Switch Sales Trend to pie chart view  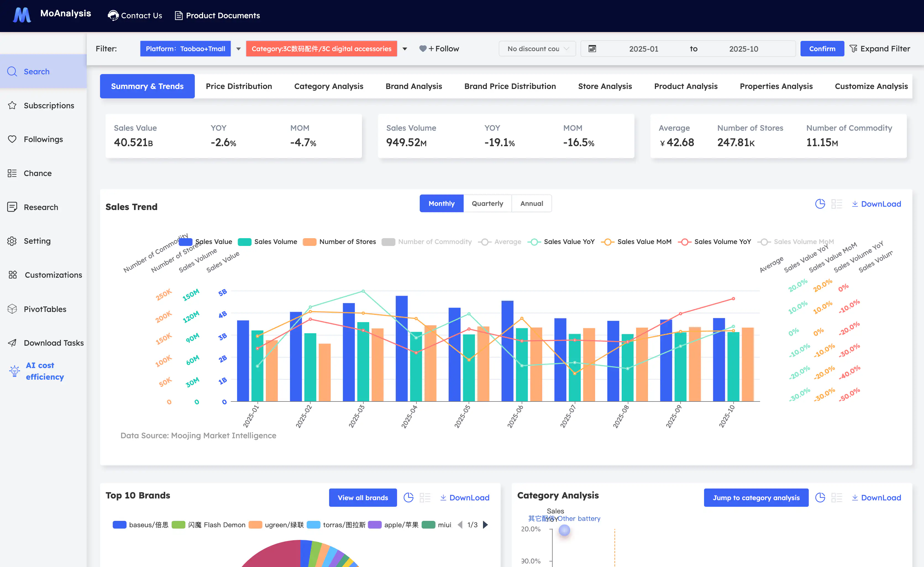(x=820, y=204)
